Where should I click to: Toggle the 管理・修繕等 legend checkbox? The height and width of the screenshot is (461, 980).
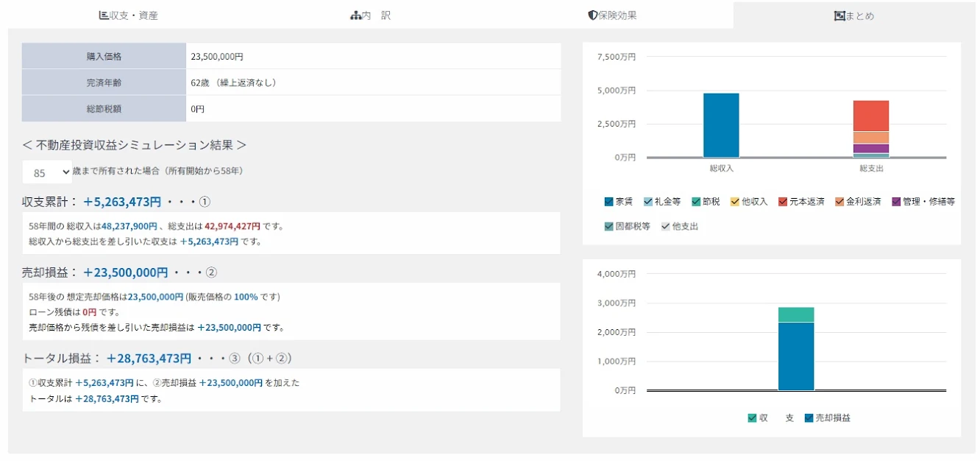click(x=896, y=202)
